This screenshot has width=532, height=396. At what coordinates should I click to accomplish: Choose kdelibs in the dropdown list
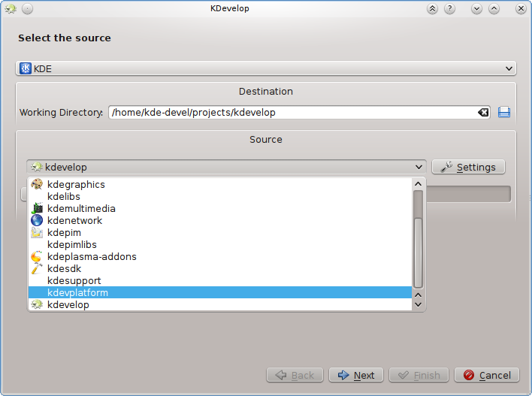pyautogui.click(x=220, y=196)
